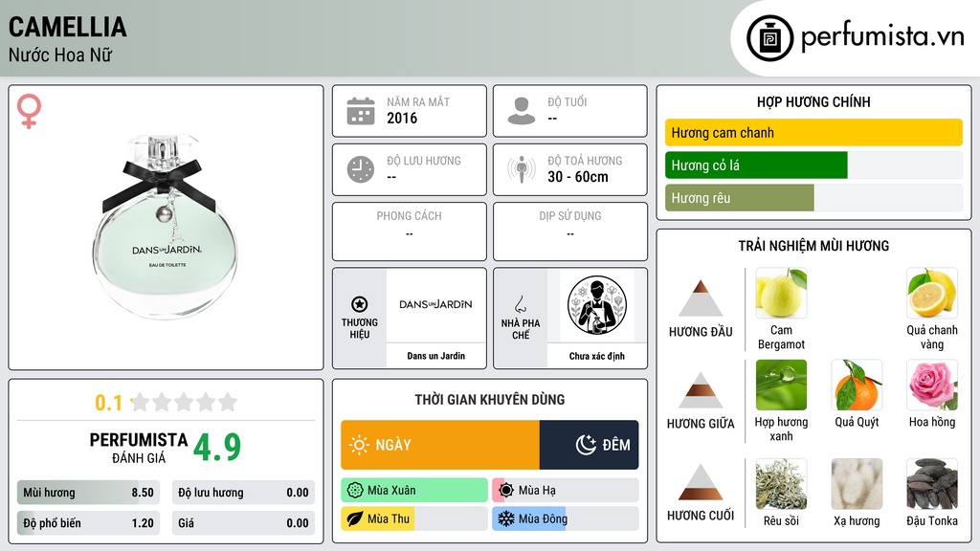Open the Xạ hương note image
Image resolution: width=980 pixels, height=551 pixels.
click(x=857, y=484)
